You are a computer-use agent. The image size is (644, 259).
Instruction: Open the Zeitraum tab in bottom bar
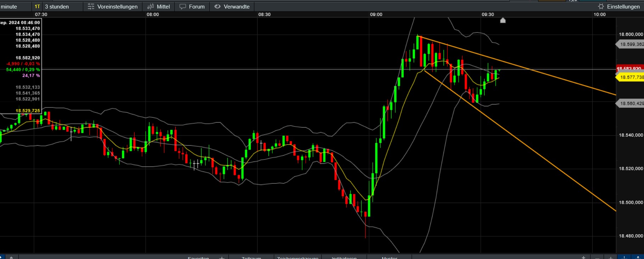(251, 258)
